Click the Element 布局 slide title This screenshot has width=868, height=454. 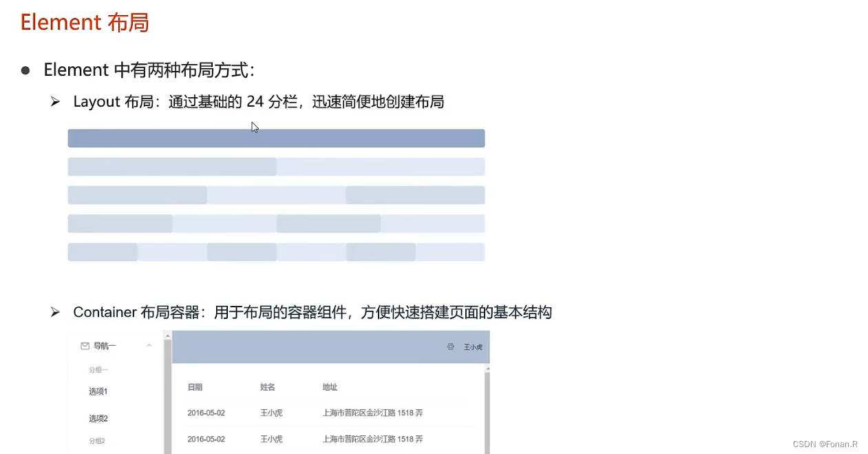pos(84,22)
